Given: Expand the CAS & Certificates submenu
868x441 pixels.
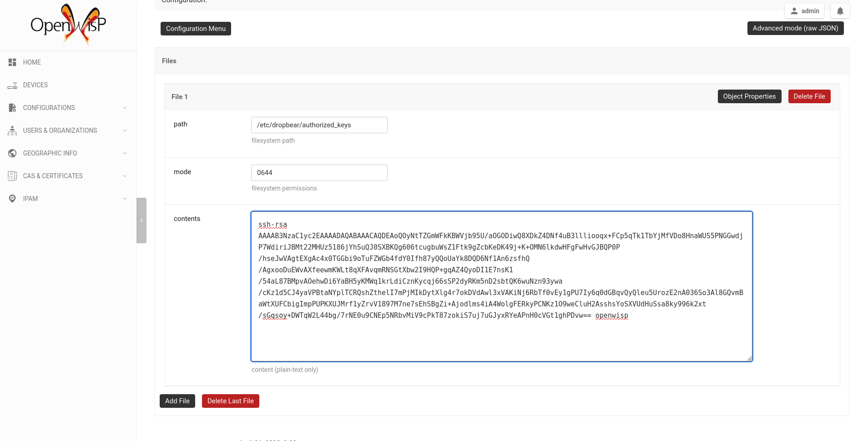Looking at the screenshot, I should [125, 176].
